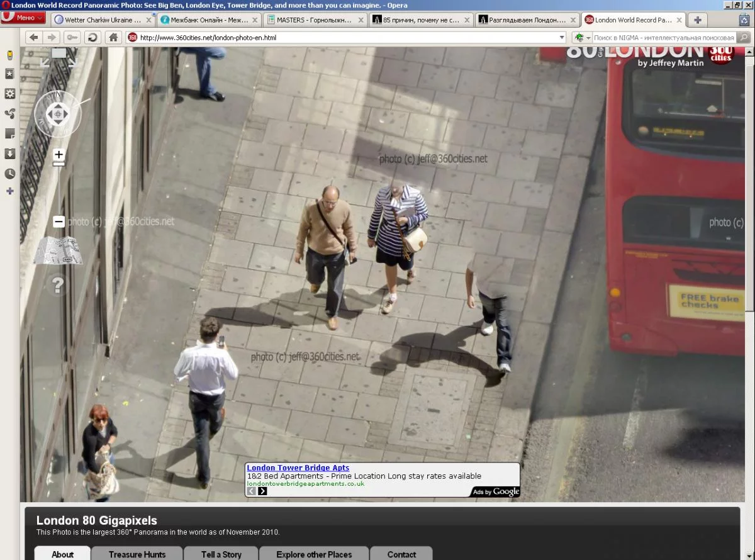
Task: Select the Treasure Hunts tab
Action: pos(137,554)
